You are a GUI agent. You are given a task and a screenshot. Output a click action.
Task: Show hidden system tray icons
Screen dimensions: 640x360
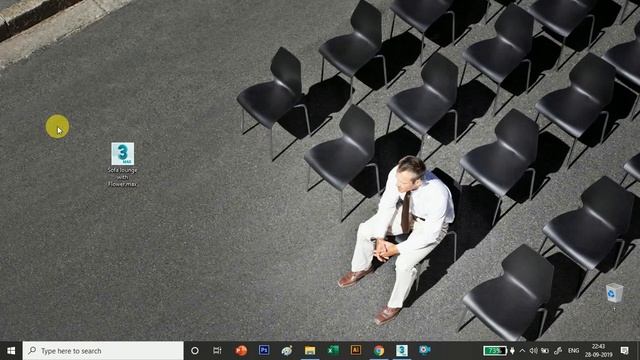pyautogui.click(x=522, y=351)
